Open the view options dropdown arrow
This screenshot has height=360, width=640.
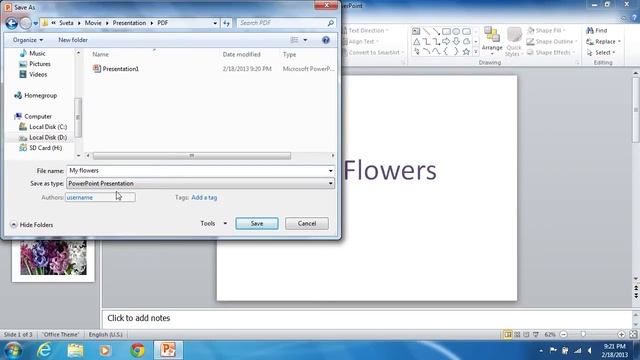click(x=305, y=40)
